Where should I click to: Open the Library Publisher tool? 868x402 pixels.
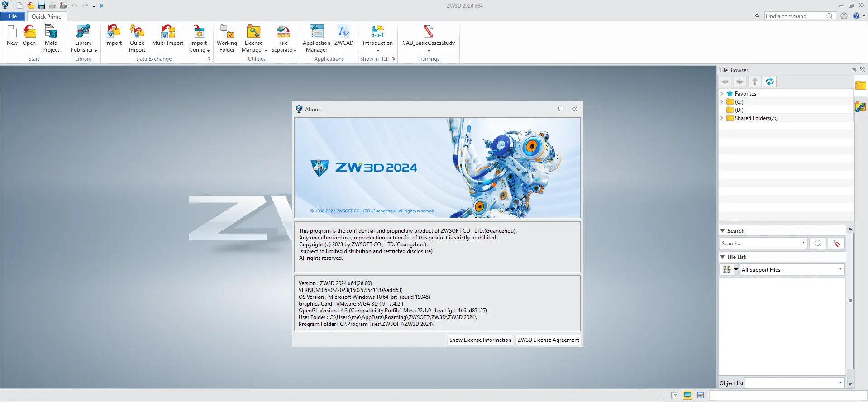tap(83, 38)
